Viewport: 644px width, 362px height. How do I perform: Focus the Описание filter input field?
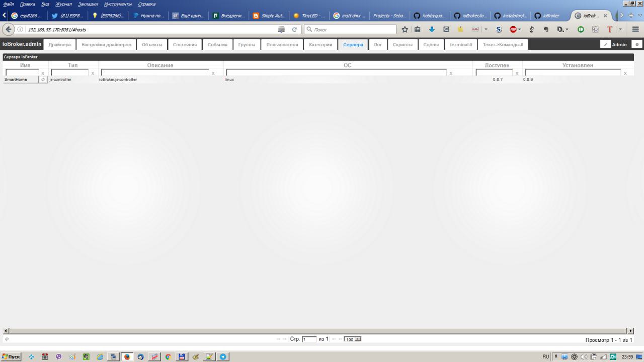(x=155, y=73)
